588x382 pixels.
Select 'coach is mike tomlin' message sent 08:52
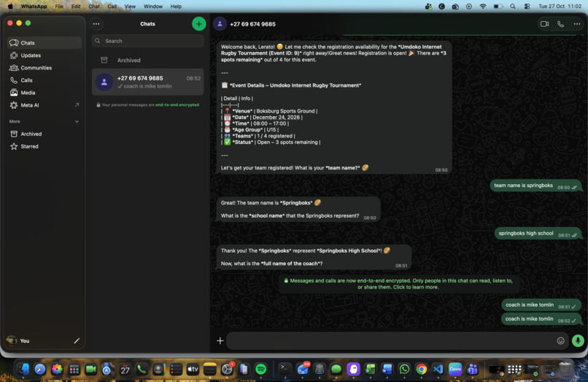541,319
